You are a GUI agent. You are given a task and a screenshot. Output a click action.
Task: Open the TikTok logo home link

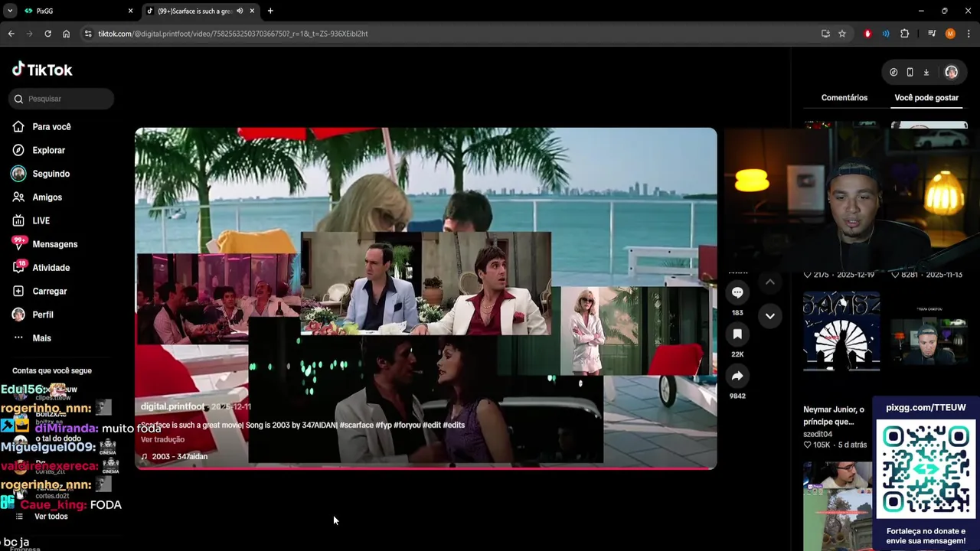click(x=42, y=70)
